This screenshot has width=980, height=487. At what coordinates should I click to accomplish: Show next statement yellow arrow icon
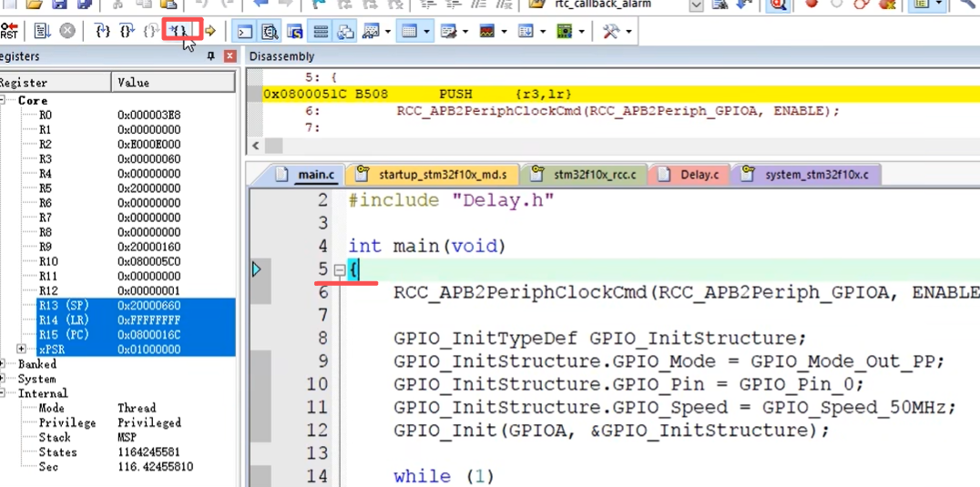[210, 31]
